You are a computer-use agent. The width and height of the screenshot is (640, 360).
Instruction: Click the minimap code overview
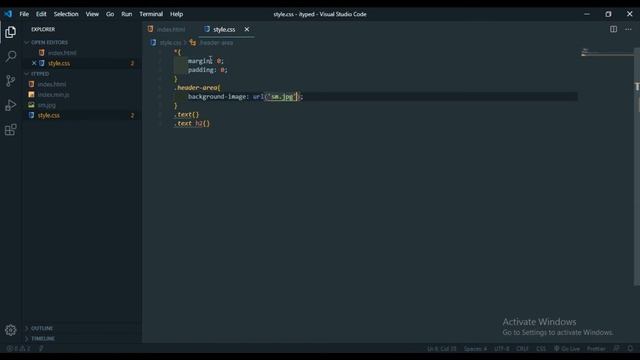pos(606,53)
